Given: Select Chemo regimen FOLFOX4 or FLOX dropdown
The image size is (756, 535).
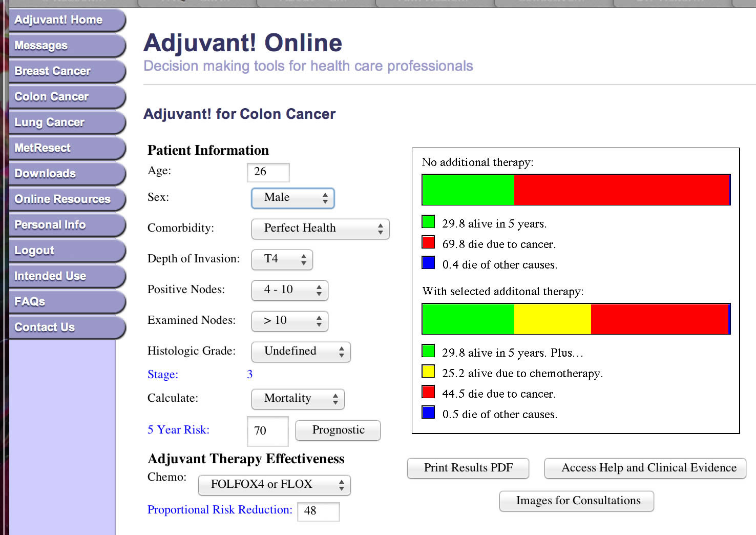Looking at the screenshot, I should pos(274,485).
